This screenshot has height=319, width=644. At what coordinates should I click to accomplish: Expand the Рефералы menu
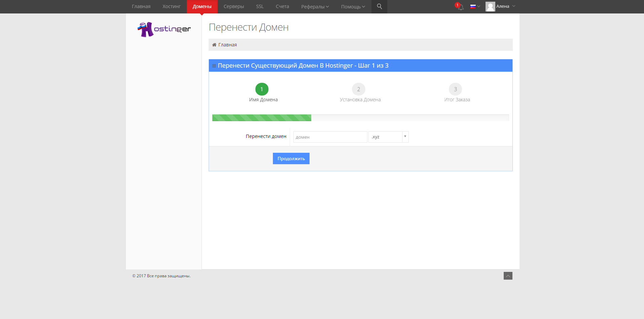315,7
